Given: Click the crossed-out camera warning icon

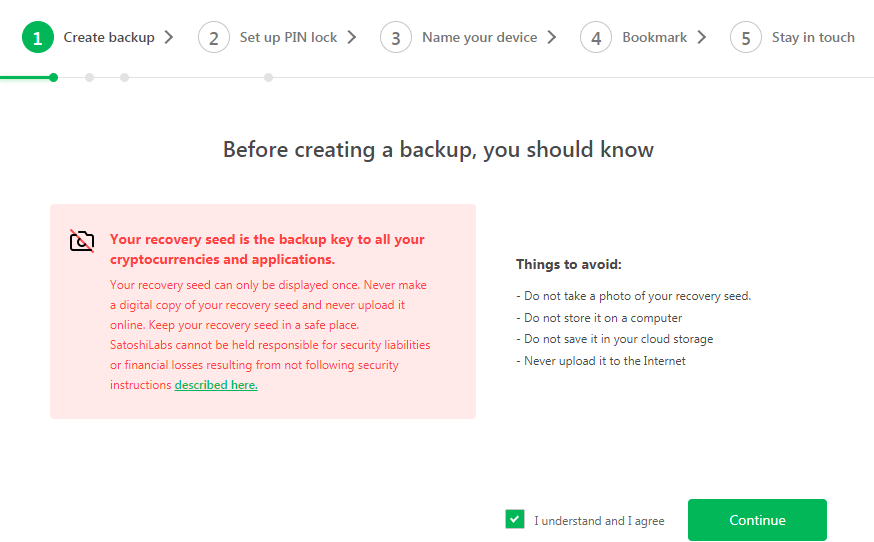Looking at the screenshot, I should 82,241.
